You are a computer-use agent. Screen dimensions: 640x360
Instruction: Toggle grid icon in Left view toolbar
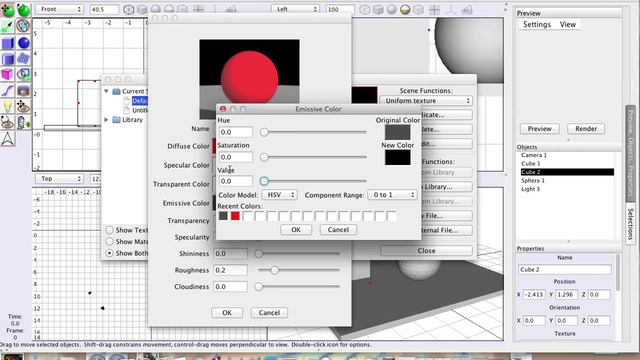point(434,9)
